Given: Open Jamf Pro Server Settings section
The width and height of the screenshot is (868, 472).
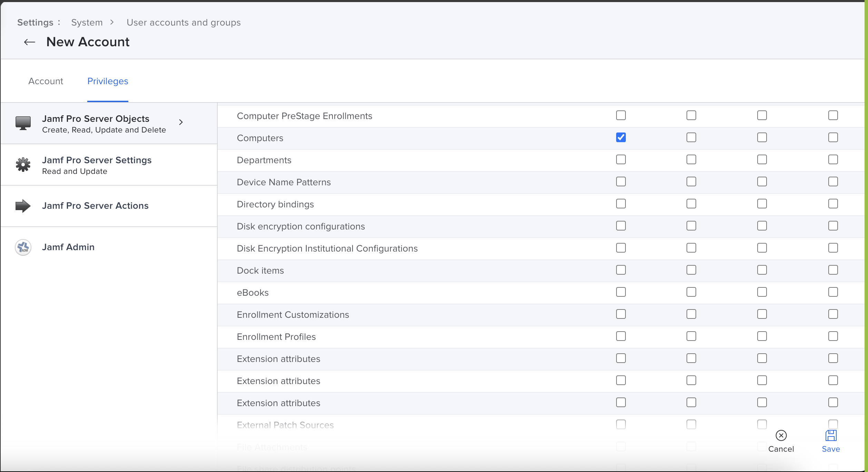Looking at the screenshot, I should pos(109,165).
